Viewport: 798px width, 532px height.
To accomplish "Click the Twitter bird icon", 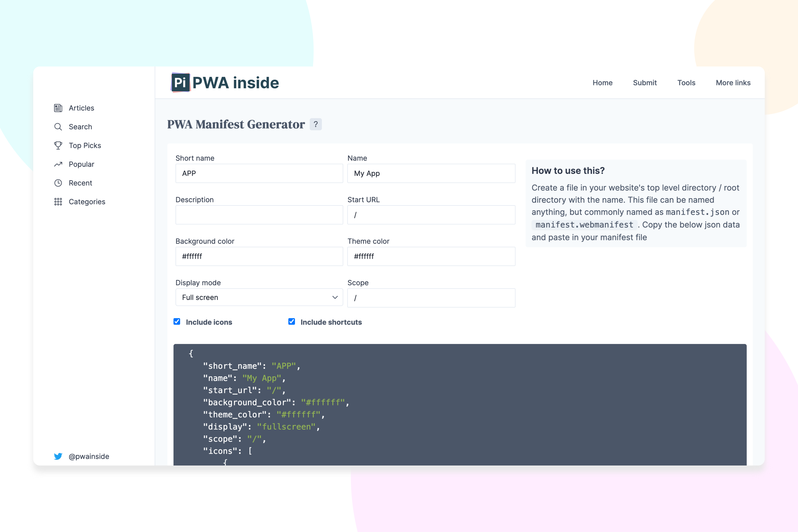I will [58, 456].
